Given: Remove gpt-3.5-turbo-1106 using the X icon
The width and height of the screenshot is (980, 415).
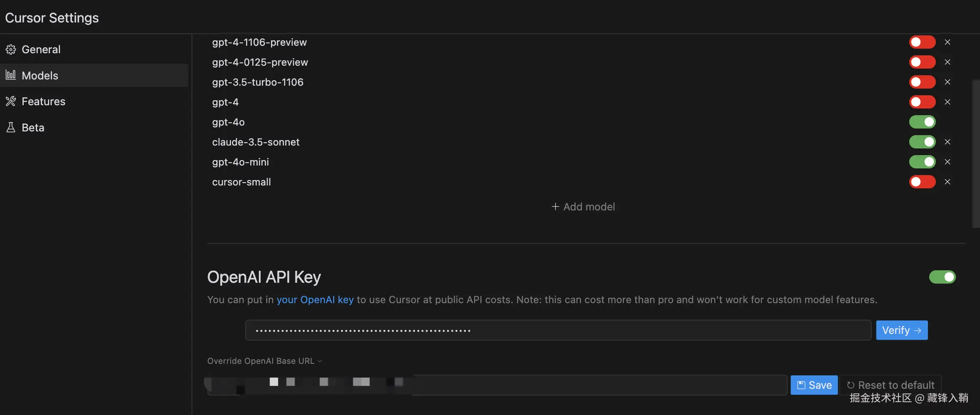Looking at the screenshot, I should (948, 82).
